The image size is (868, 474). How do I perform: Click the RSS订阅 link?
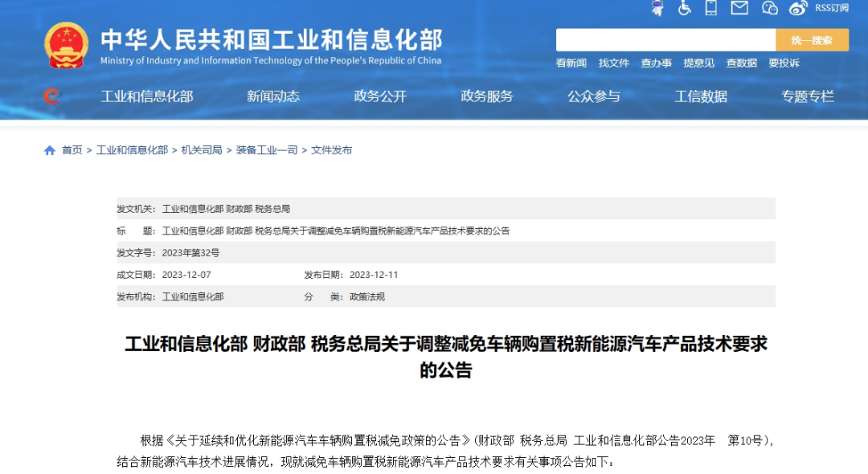click(831, 8)
